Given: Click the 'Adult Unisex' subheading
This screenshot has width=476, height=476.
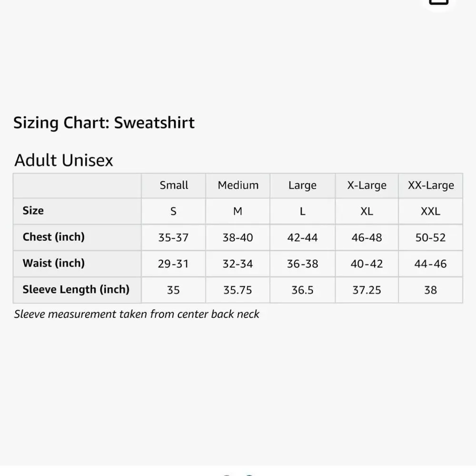Looking at the screenshot, I should click(64, 160).
